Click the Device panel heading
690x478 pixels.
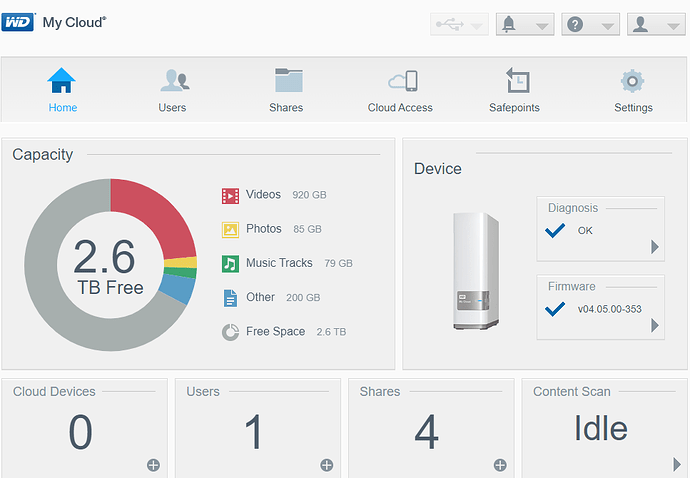(x=438, y=169)
